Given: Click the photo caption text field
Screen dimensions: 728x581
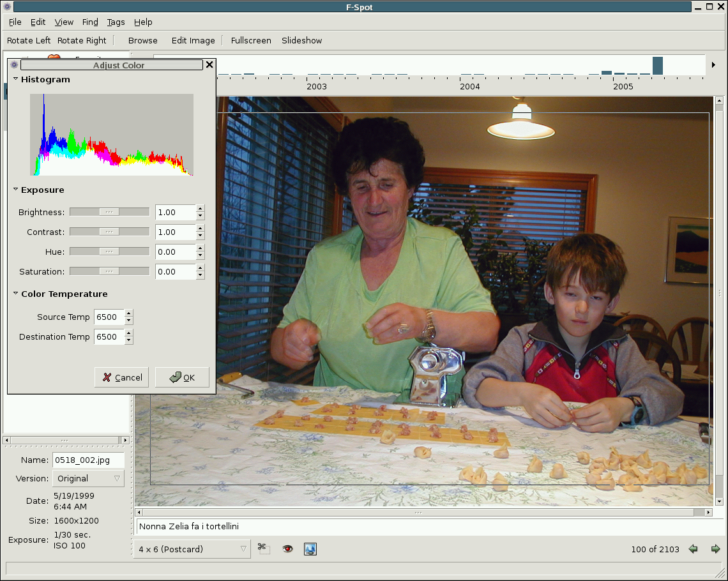Looking at the screenshot, I should pos(421,526).
